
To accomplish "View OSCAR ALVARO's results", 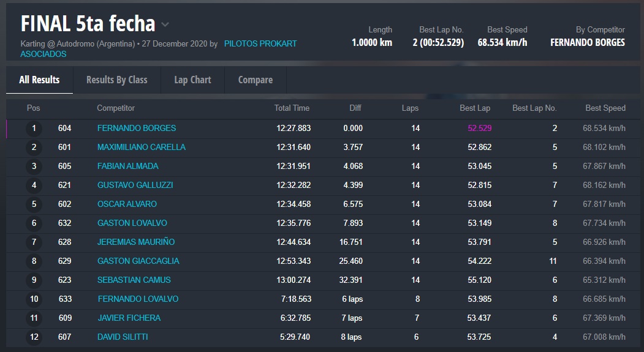I will tap(127, 204).
